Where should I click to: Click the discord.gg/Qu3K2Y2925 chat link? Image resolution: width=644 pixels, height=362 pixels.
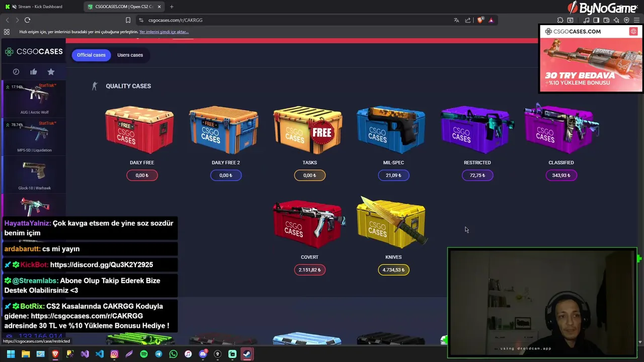point(102,264)
